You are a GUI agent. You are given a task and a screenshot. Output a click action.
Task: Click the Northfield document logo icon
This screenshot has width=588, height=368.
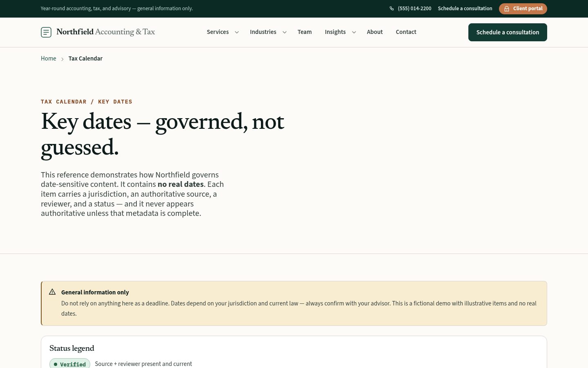tap(46, 32)
